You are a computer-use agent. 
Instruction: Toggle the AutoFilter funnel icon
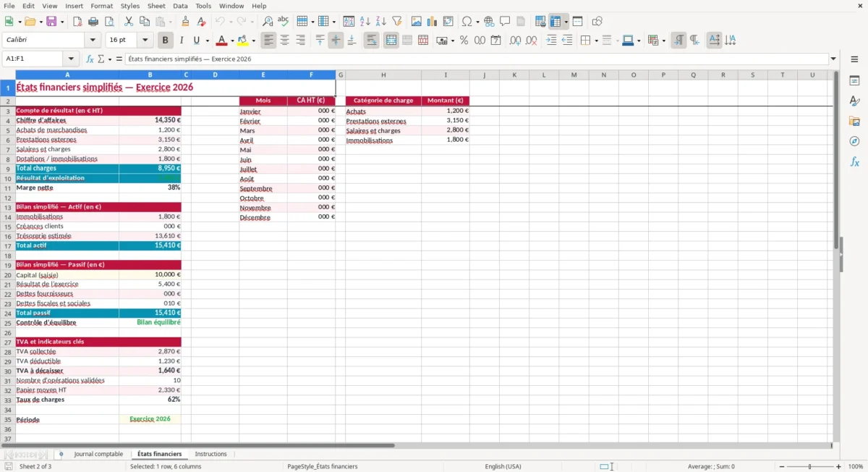pyautogui.click(x=397, y=22)
